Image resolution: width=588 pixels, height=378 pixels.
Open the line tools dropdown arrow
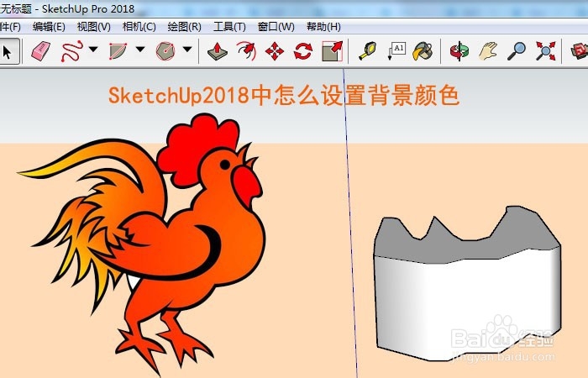(93, 49)
